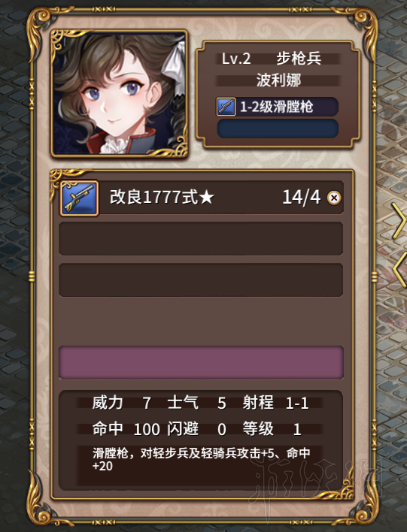Click the 步枪兵 class label

299,59
